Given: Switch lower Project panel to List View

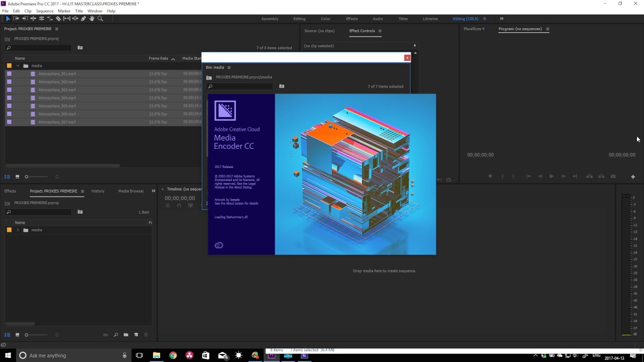Looking at the screenshot, I should click(x=7, y=335).
